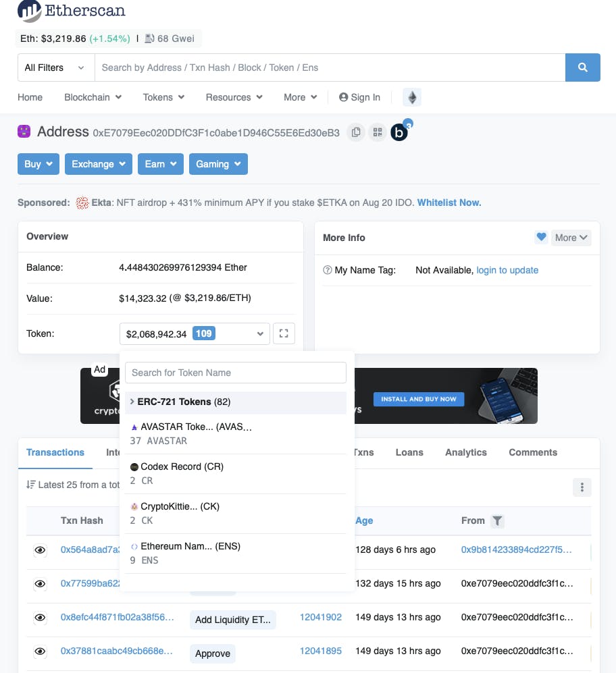This screenshot has height=673, width=616.
Task: Click the AVASTAR token icon
Action: click(134, 427)
